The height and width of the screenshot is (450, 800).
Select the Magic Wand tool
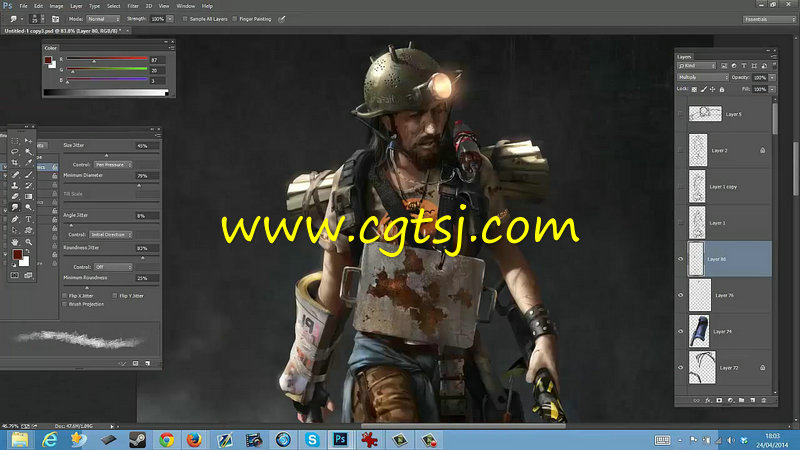click(x=29, y=152)
